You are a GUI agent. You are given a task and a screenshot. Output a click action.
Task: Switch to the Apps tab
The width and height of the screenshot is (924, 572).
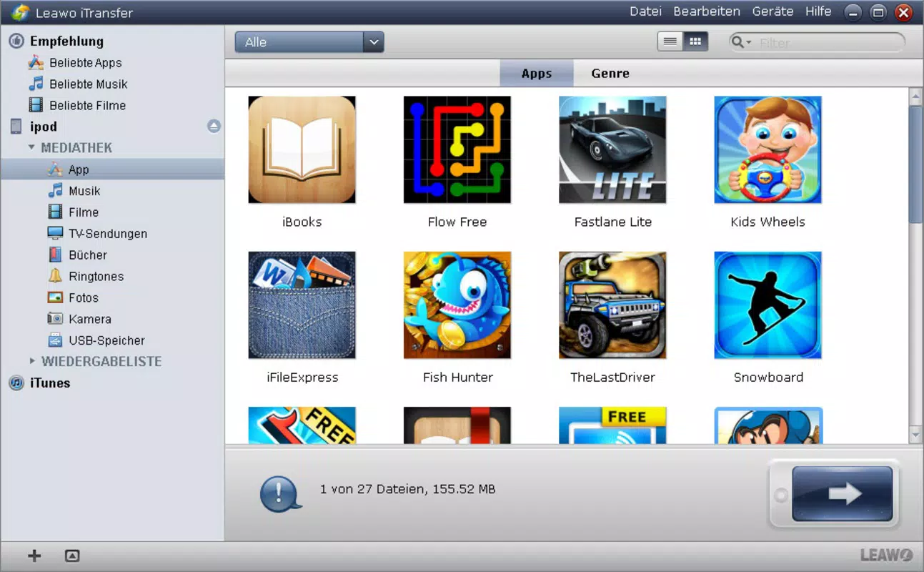536,73
